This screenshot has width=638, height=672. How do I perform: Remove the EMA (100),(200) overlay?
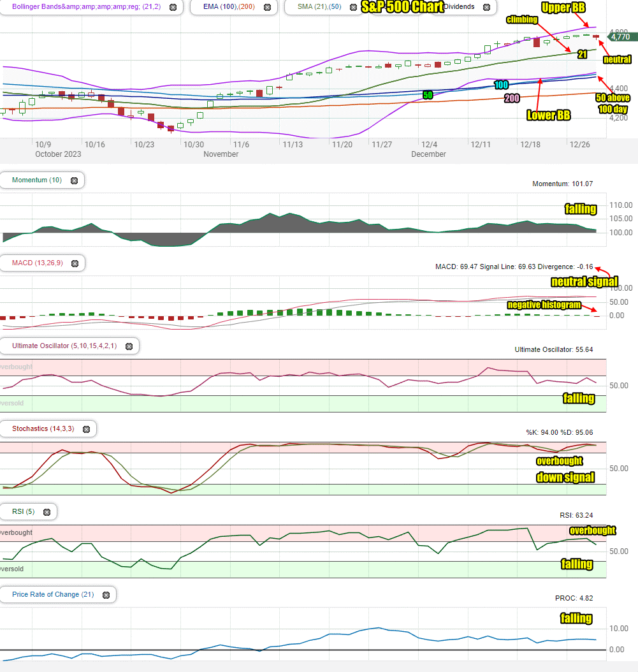267,7
